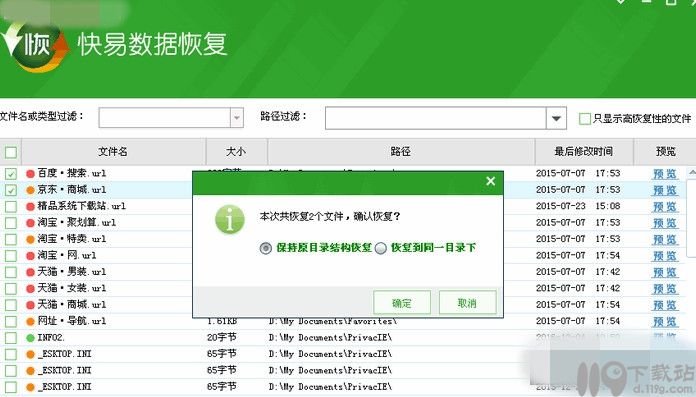Open 预览 link for 淘宝·特卖.url row

pyautogui.click(x=665, y=239)
